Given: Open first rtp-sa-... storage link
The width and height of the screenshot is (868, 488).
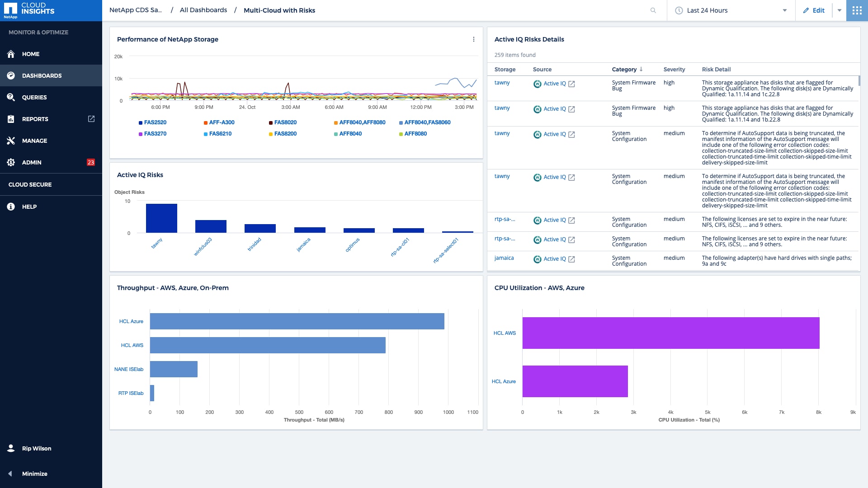Looking at the screenshot, I should click(x=505, y=219).
